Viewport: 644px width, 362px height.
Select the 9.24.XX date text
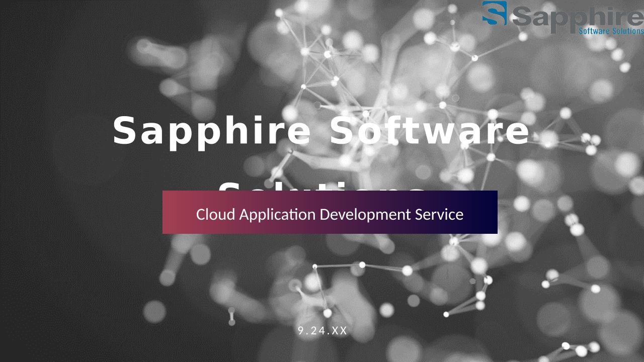click(x=323, y=331)
